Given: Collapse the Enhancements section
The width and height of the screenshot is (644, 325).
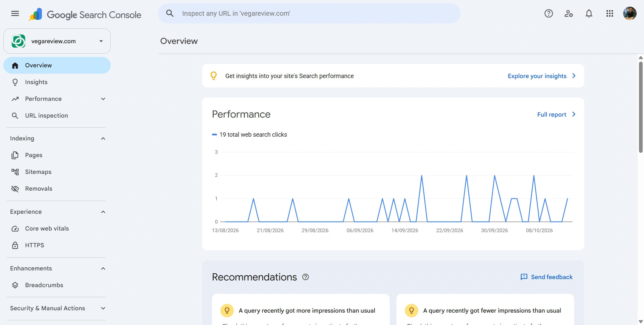Looking at the screenshot, I should (x=103, y=268).
